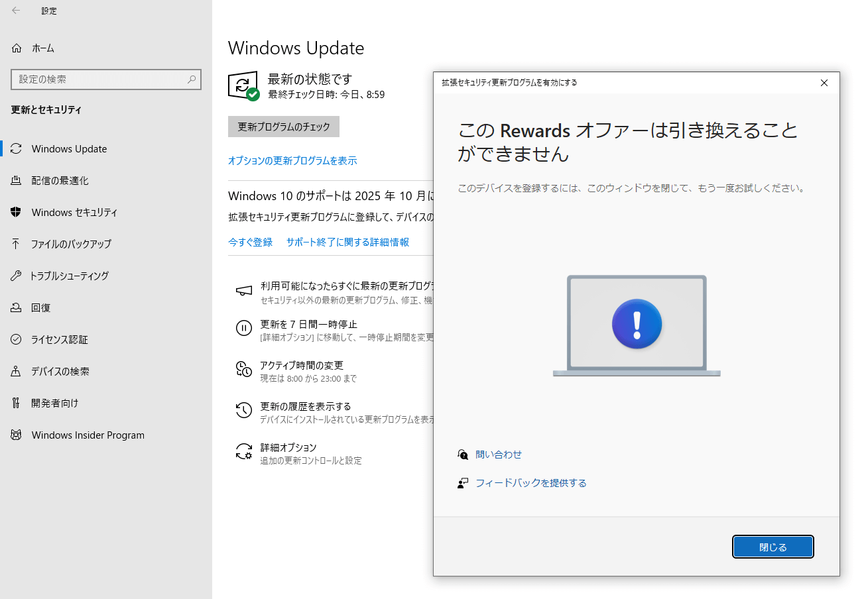Click the Windows Insider Program cat icon
The image size is (868, 599).
(x=17, y=435)
